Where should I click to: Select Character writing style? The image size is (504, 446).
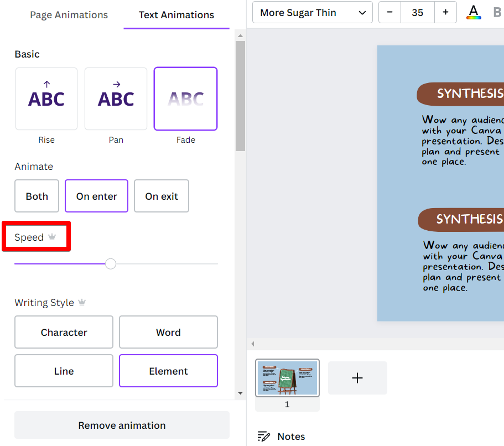tap(64, 333)
